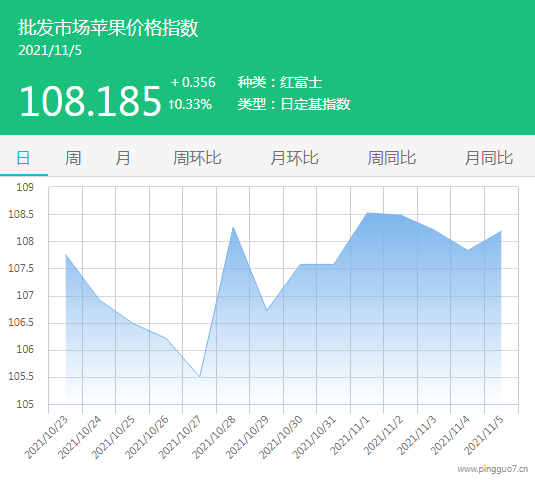Click the 105.5 y-axis label

(21, 377)
